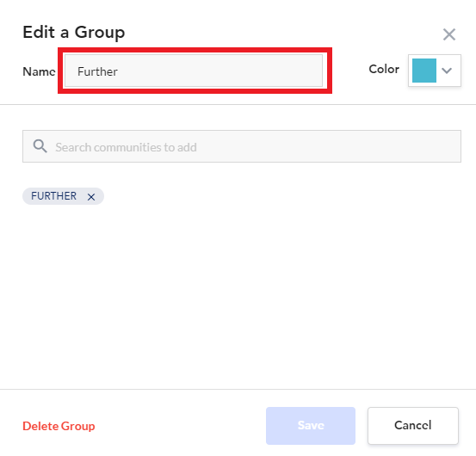Click the Color label
476x456 pixels.
(x=384, y=69)
